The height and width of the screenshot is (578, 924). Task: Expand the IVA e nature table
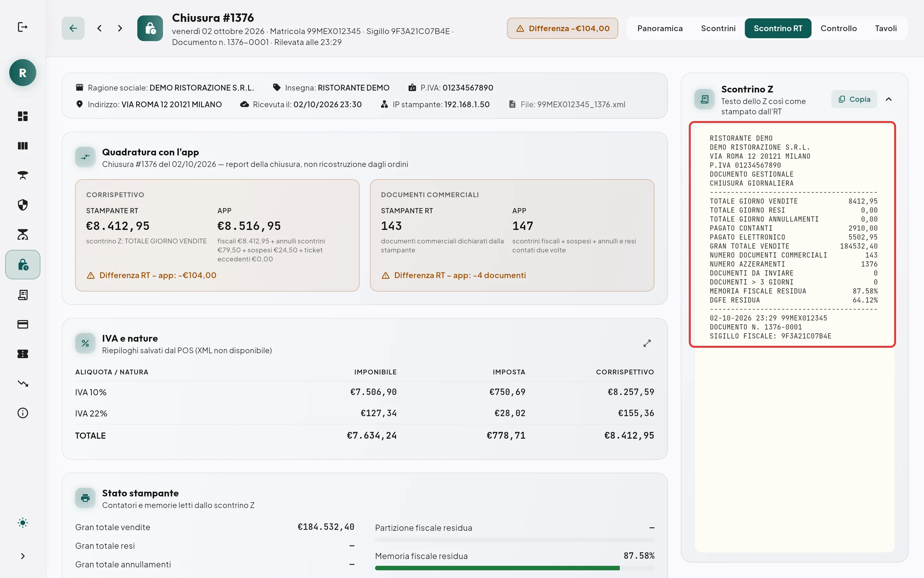point(647,344)
